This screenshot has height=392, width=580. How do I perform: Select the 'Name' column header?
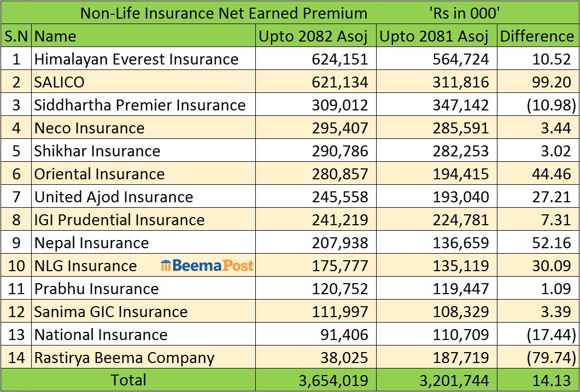pos(55,36)
